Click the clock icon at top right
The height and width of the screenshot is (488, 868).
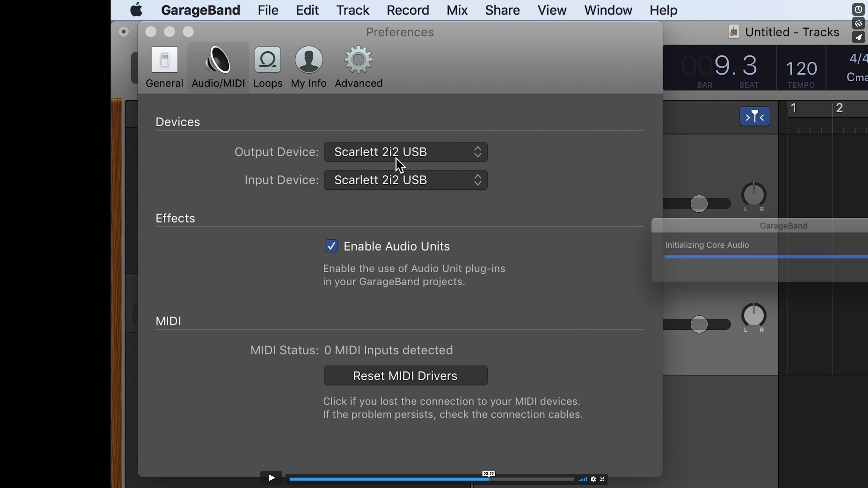[859, 9]
